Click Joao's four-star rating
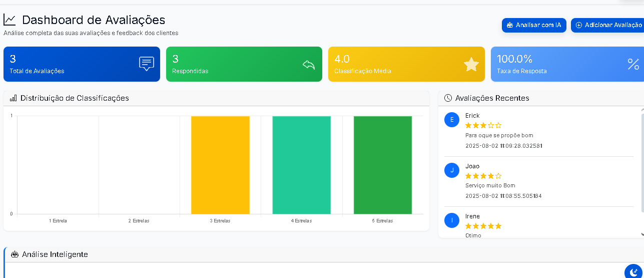The image size is (644, 278). coord(483,176)
